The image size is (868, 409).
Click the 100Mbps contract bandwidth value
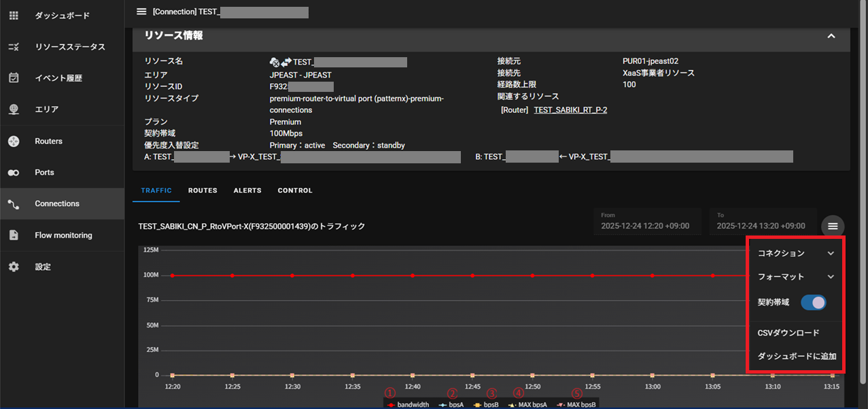(286, 133)
